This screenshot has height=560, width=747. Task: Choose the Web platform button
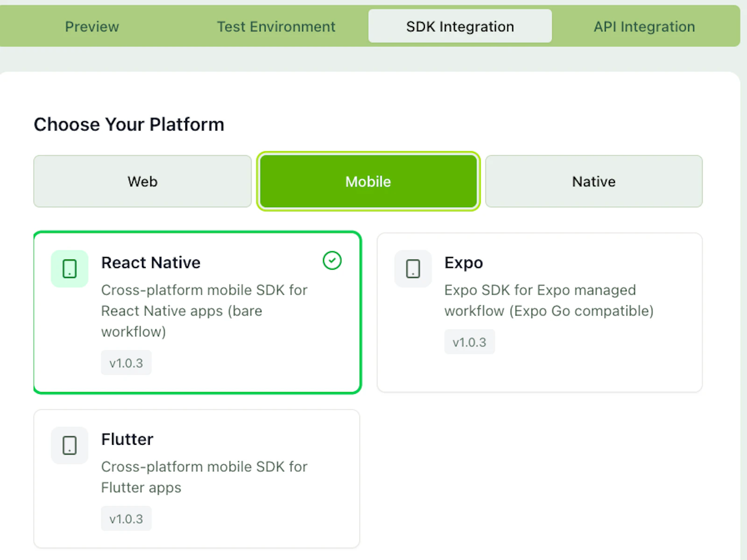(x=142, y=181)
